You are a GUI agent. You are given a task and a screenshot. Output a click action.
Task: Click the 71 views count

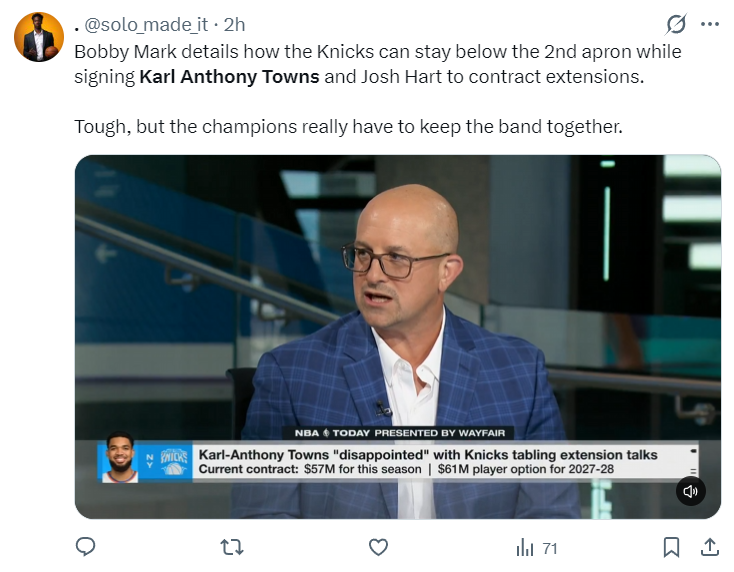tap(550, 548)
